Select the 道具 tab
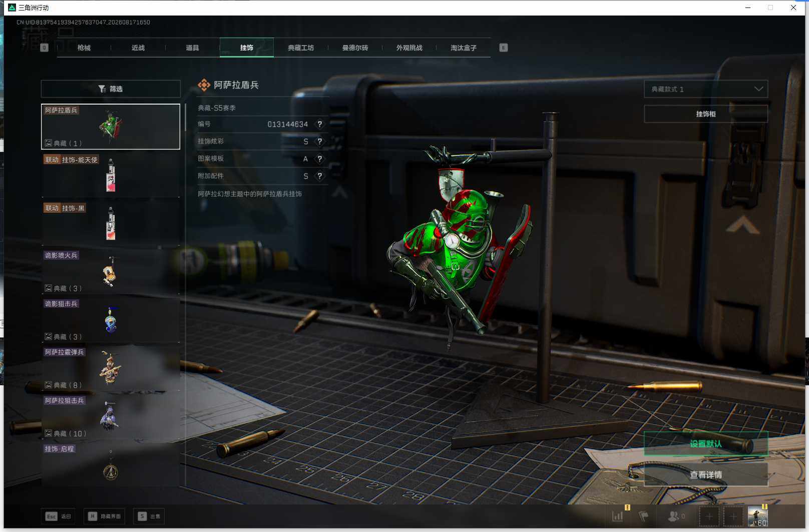Screen dimensions: 809x532 [192, 48]
